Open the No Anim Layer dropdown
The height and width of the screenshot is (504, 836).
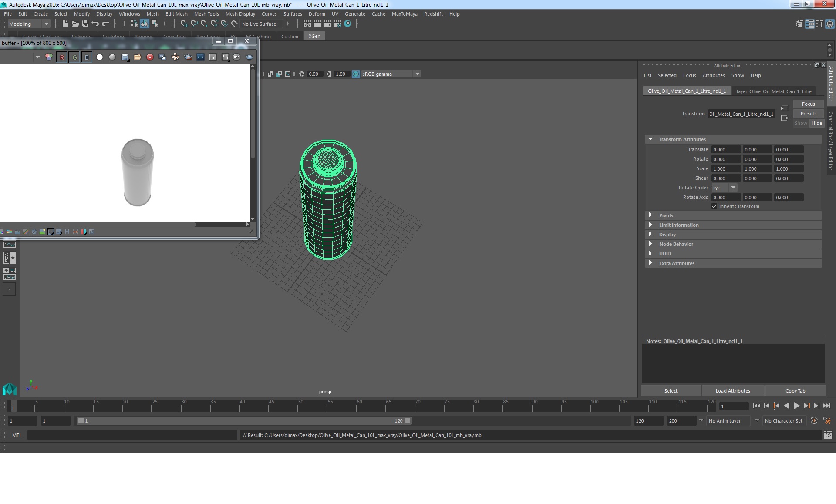coord(729,421)
